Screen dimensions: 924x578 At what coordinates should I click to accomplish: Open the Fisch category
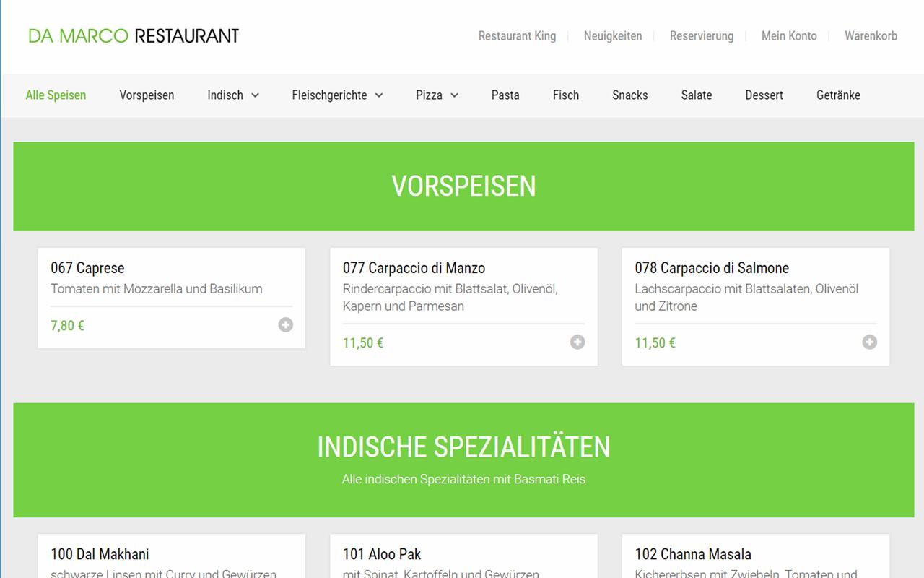click(x=566, y=95)
